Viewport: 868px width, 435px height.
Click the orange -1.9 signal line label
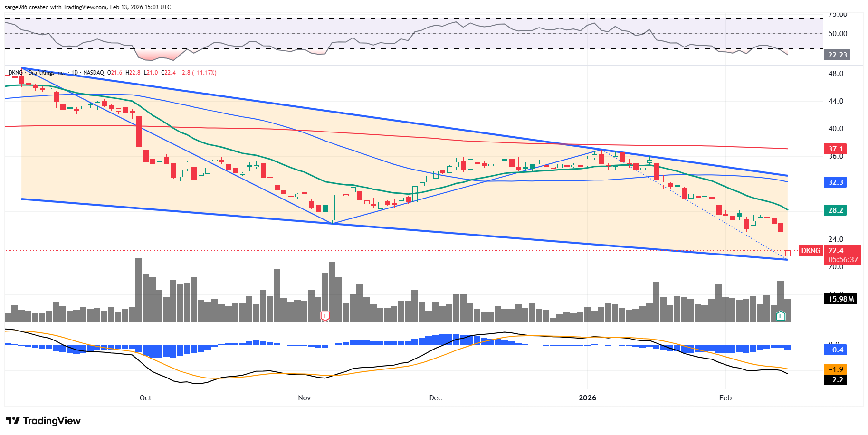835,369
